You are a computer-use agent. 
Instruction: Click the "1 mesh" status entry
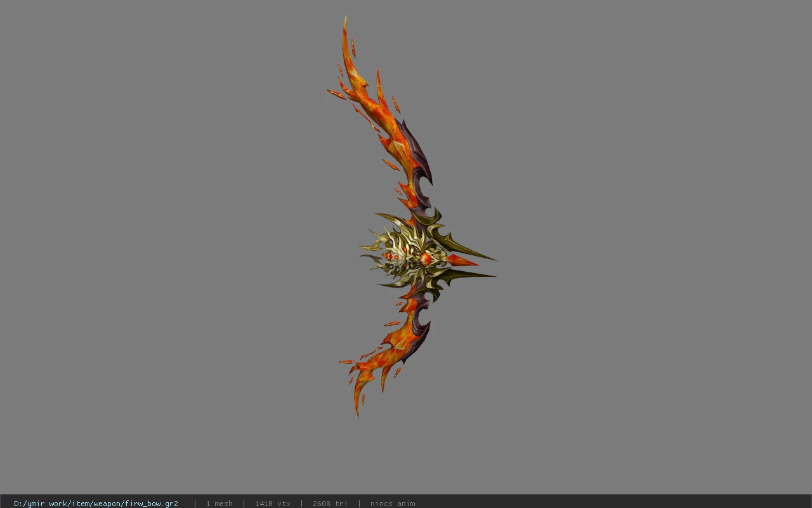219,504
